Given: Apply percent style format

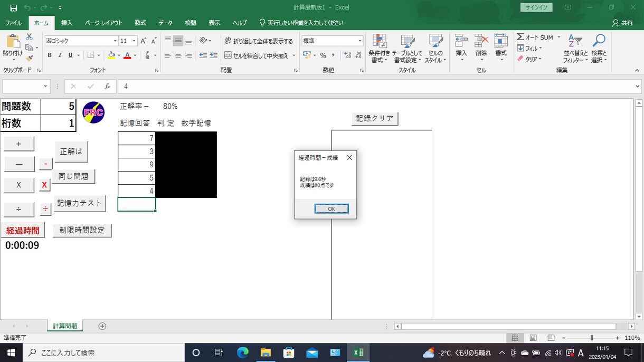Looking at the screenshot, I should [323, 55].
